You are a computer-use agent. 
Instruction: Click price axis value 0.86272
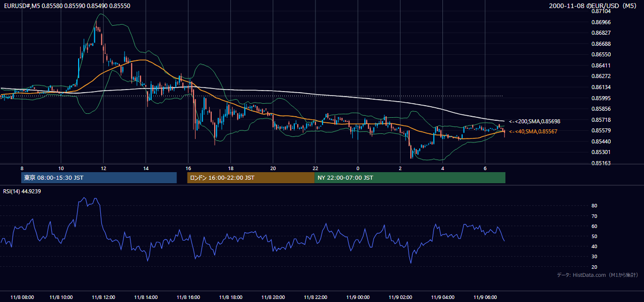pyautogui.click(x=601, y=77)
